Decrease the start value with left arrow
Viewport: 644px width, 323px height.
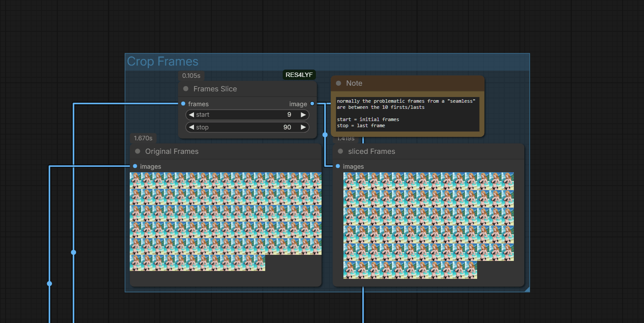point(191,115)
